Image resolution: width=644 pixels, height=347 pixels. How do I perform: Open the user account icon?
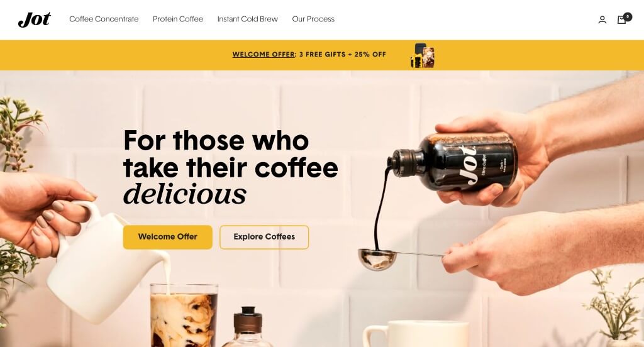tap(602, 19)
